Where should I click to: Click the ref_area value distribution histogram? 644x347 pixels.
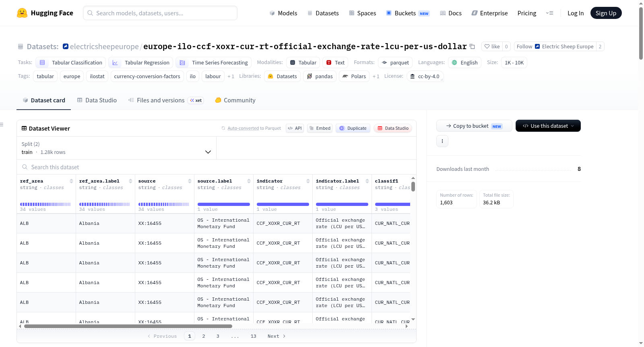45,204
